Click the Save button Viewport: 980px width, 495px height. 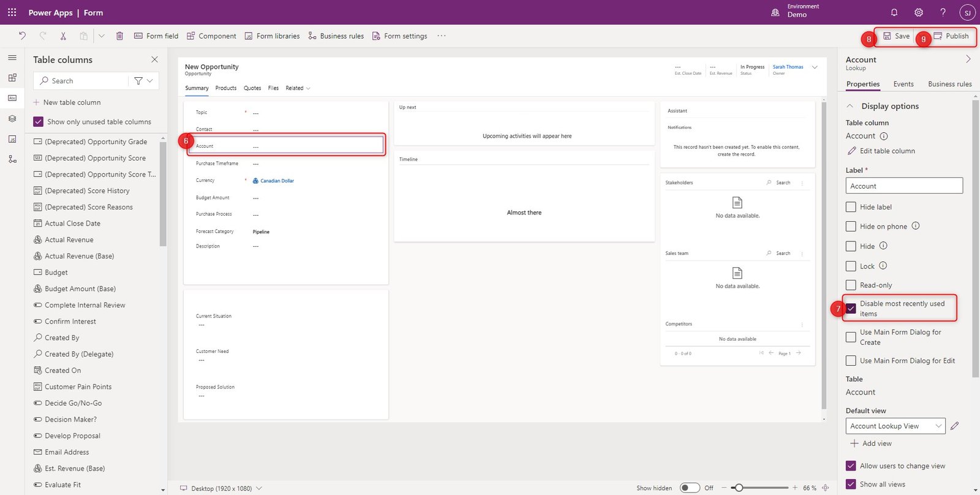(x=896, y=36)
